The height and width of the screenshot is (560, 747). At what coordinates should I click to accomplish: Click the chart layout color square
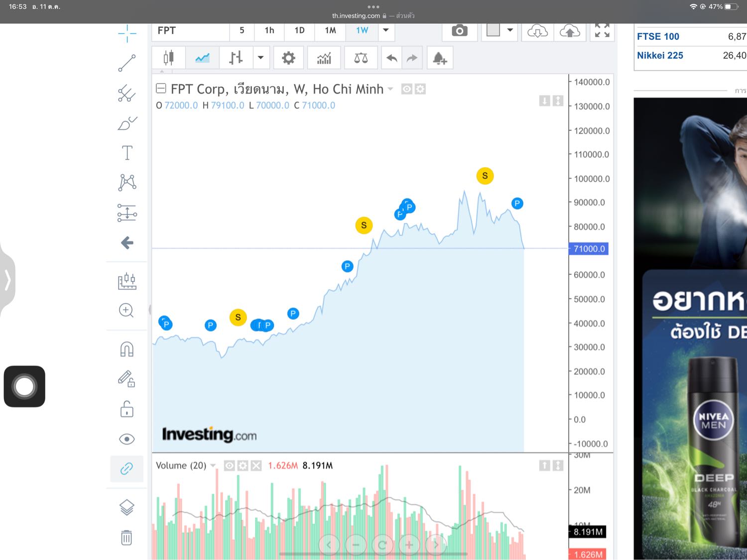(493, 30)
